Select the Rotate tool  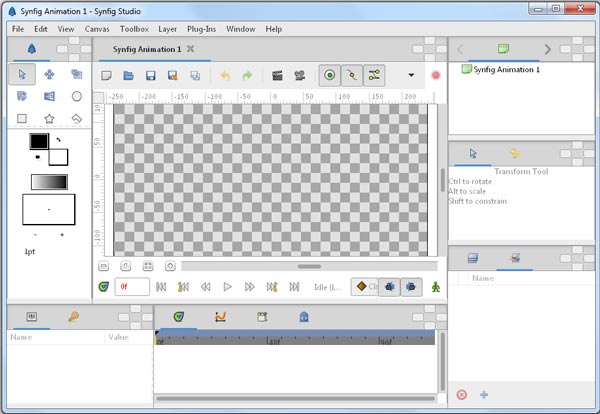pos(22,96)
